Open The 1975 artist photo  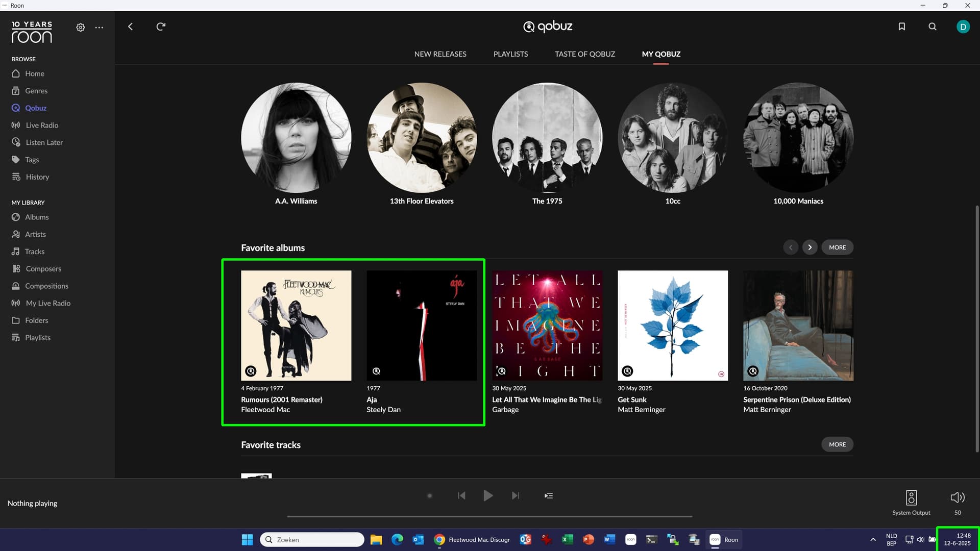pos(547,138)
